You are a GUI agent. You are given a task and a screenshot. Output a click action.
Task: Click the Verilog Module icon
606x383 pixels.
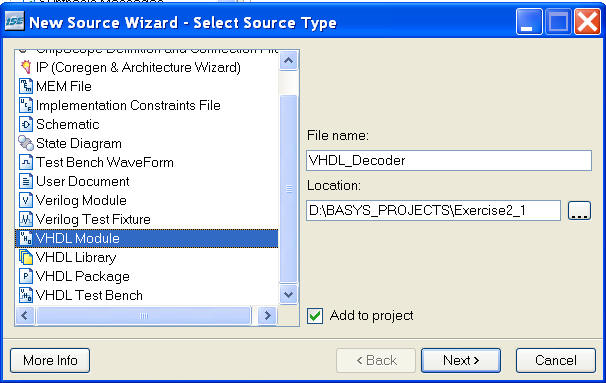click(26, 200)
